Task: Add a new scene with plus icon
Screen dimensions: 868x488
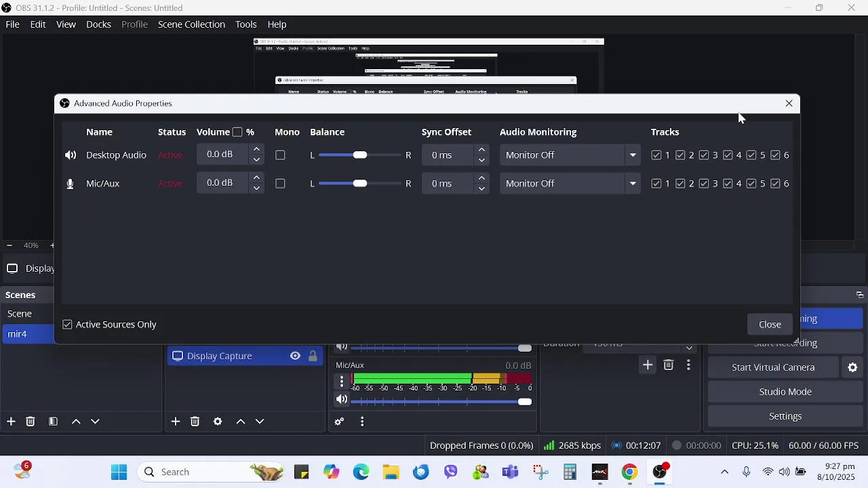Action: click(x=11, y=422)
